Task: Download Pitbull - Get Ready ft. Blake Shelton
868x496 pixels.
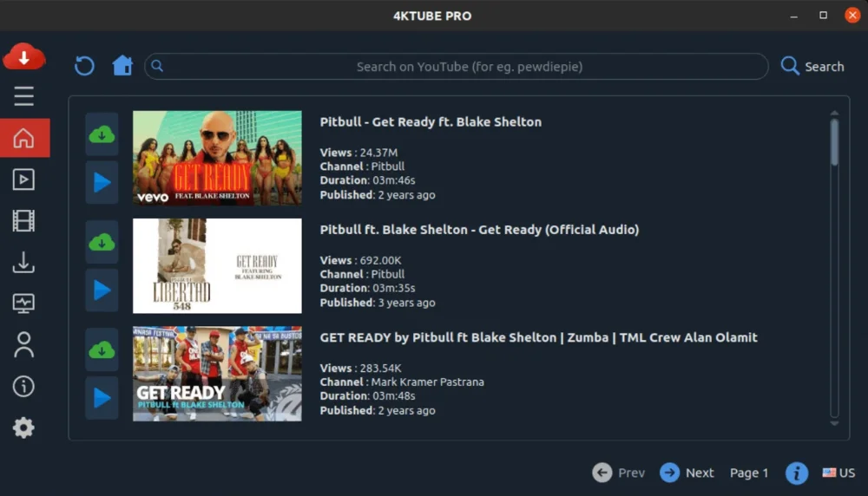Action: click(102, 134)
